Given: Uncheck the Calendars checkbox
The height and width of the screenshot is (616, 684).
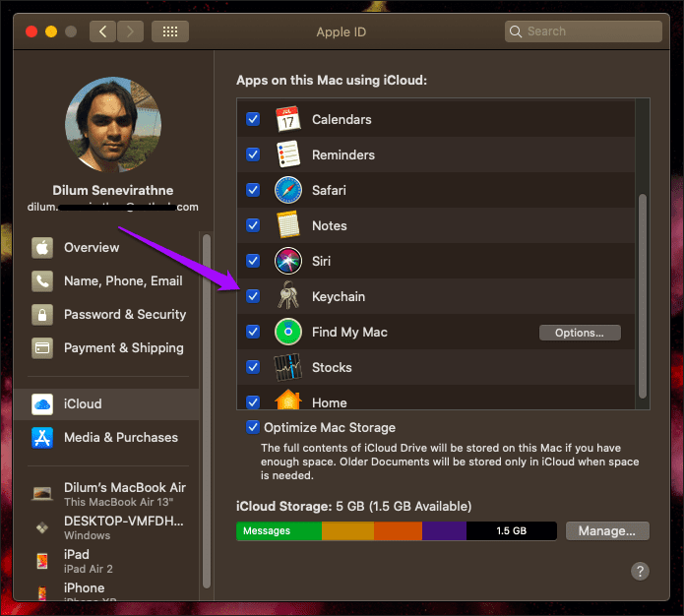Looking at the screenshot, I should pyautogui.click(x=253, y=119).
